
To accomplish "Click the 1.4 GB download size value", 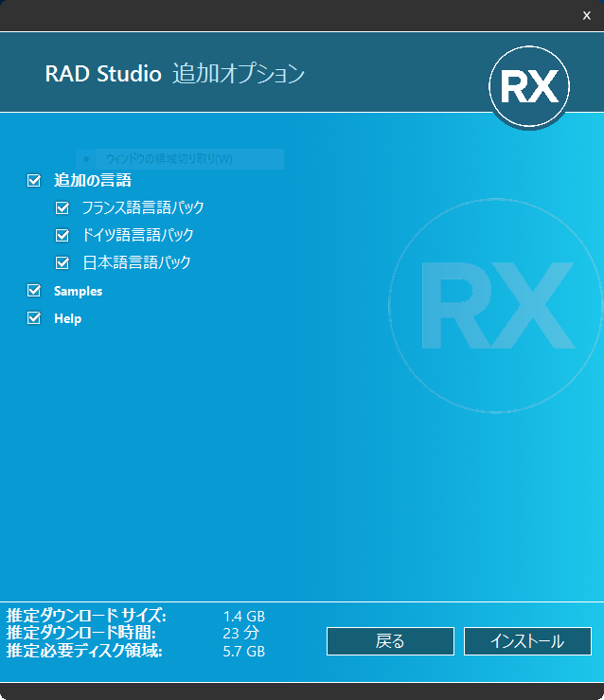I will pyautogui.click(x=244, y=617).
